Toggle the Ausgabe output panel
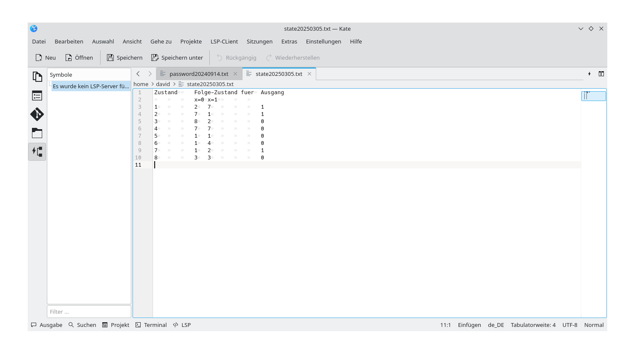Screen dimensions: 635x364 point(47,325)
